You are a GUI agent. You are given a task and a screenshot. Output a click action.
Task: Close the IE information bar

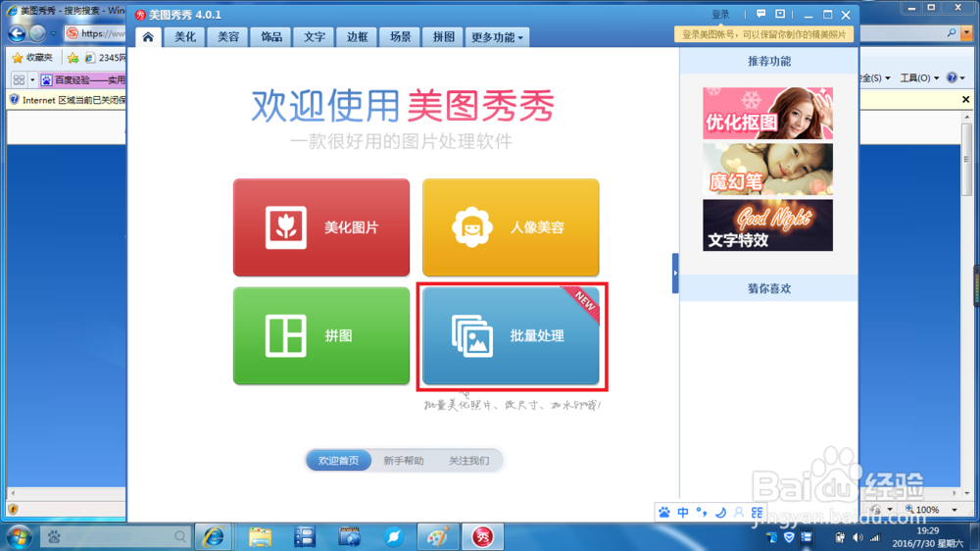[965, 99]
